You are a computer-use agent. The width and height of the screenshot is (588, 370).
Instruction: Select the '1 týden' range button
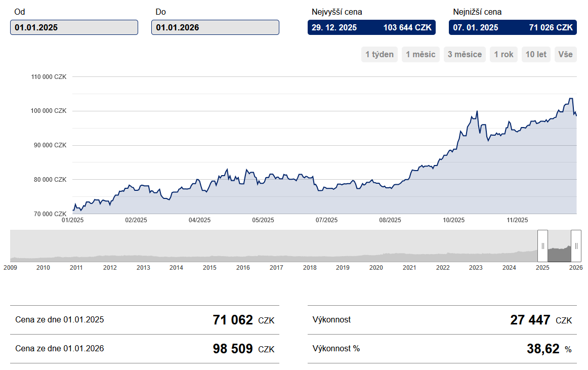click(380, 54)
